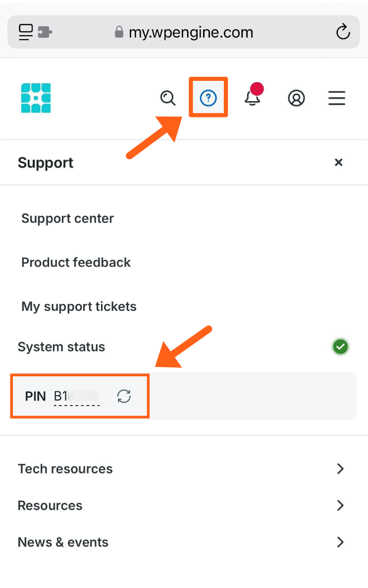This screenshot has width=368, height=588.
Task: Click the WP Engine logo
Action: coord(36,98)
